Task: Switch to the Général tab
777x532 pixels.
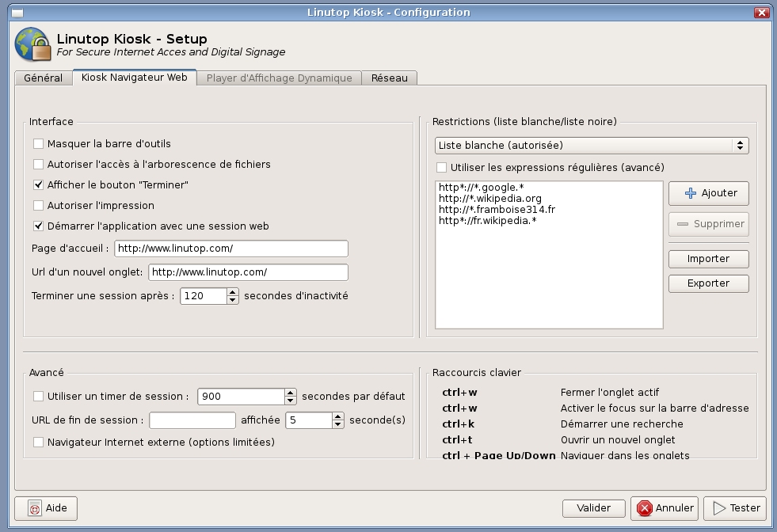Action: [44, 78]
